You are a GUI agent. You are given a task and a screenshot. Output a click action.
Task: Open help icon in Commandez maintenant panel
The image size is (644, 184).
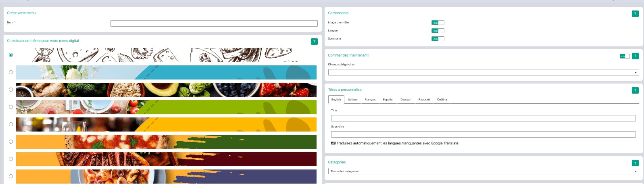[x=635, y=56]
